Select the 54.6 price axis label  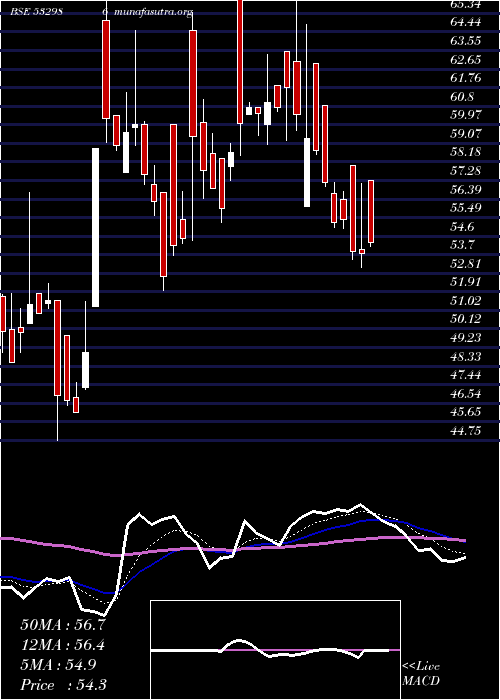click(x=462, y=226)
